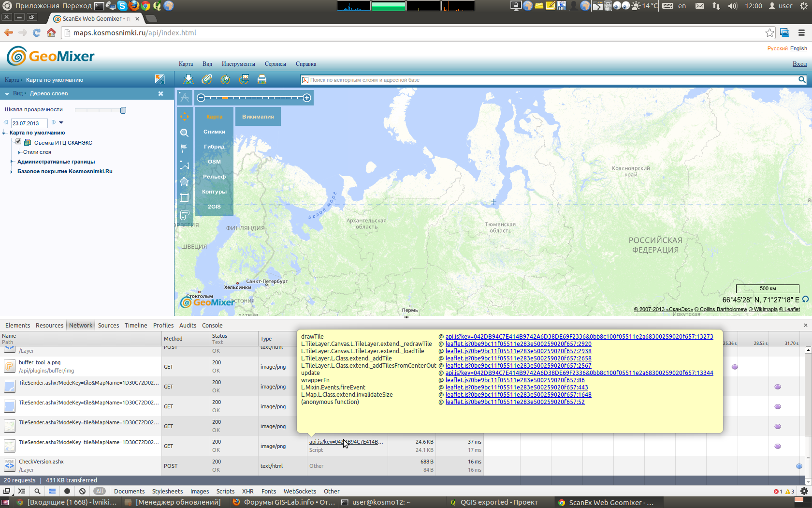Image resolution: width=812 pixels, height=508 pixels.
Task: Switch base layer to Гибрид
Action: point(214,147)
